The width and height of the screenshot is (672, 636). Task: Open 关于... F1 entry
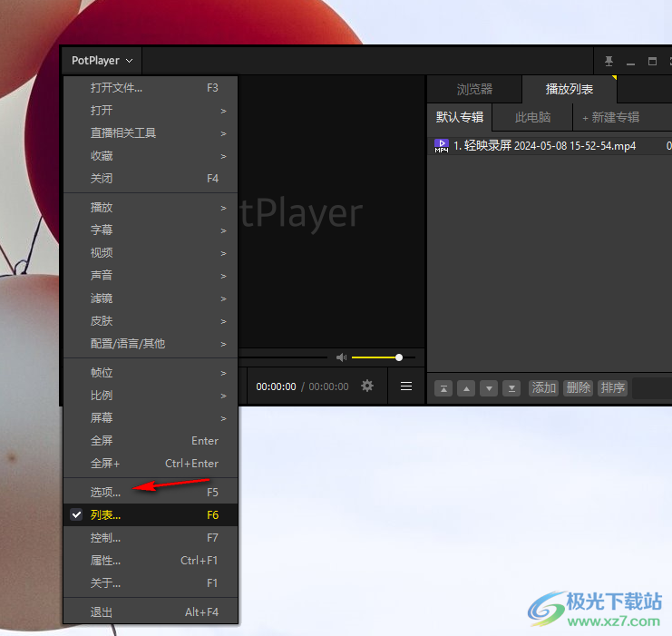click(151, 583)
